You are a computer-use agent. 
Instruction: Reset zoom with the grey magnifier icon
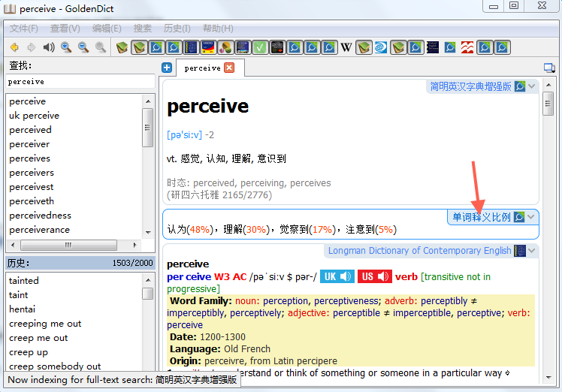[101, 47]
